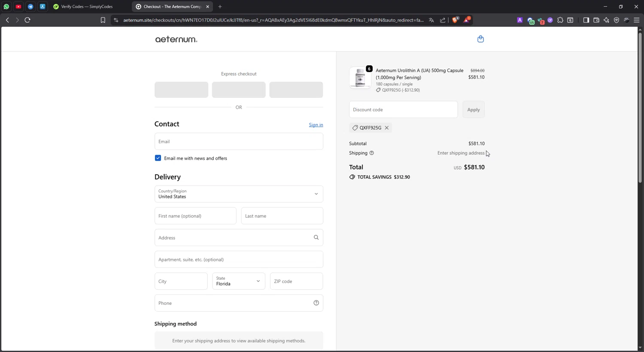Viewport: 644px width, 352px height.
Task: Toggle the browser sidebar panel icon
Action: (586, 20)
